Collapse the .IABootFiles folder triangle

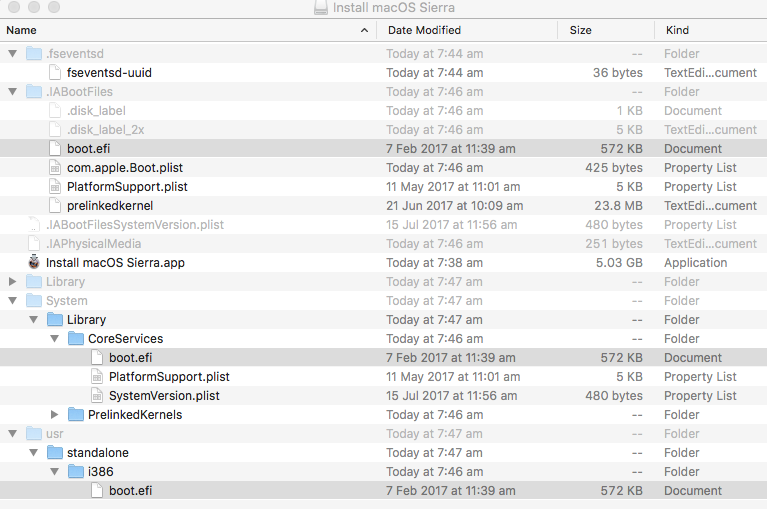13,91
